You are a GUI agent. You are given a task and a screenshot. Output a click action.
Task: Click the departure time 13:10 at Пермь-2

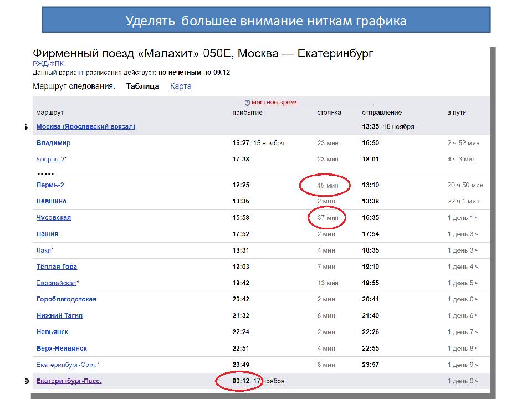[x=371, y=185]
